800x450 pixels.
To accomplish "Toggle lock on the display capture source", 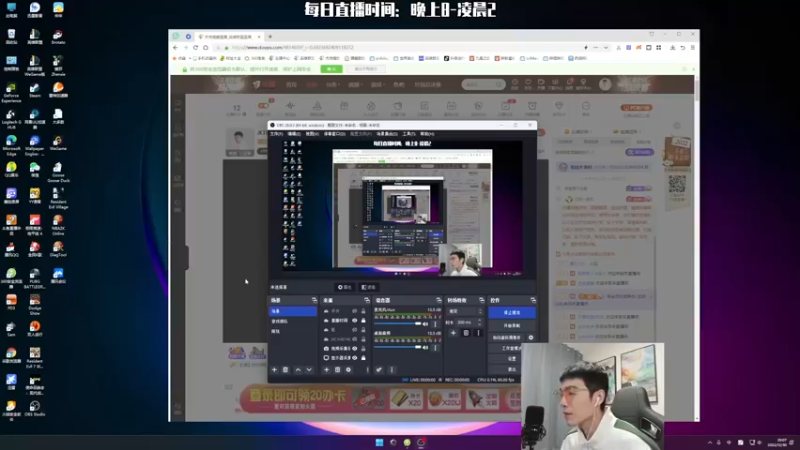I will tap(363, 358).
